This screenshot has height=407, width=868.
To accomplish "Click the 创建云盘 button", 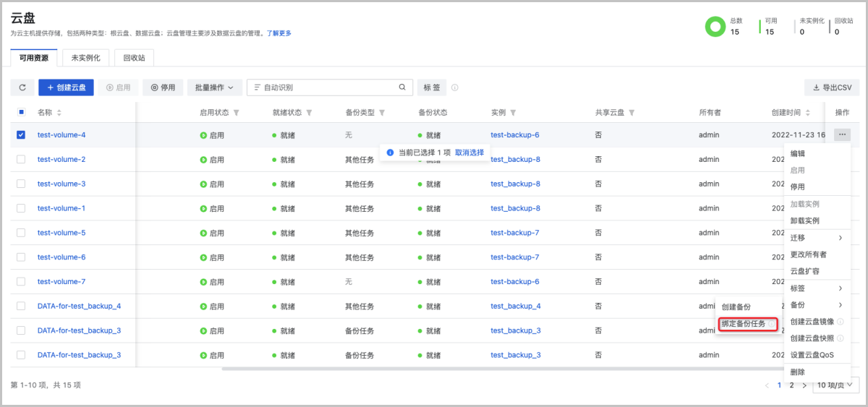I will click(66, 87).
